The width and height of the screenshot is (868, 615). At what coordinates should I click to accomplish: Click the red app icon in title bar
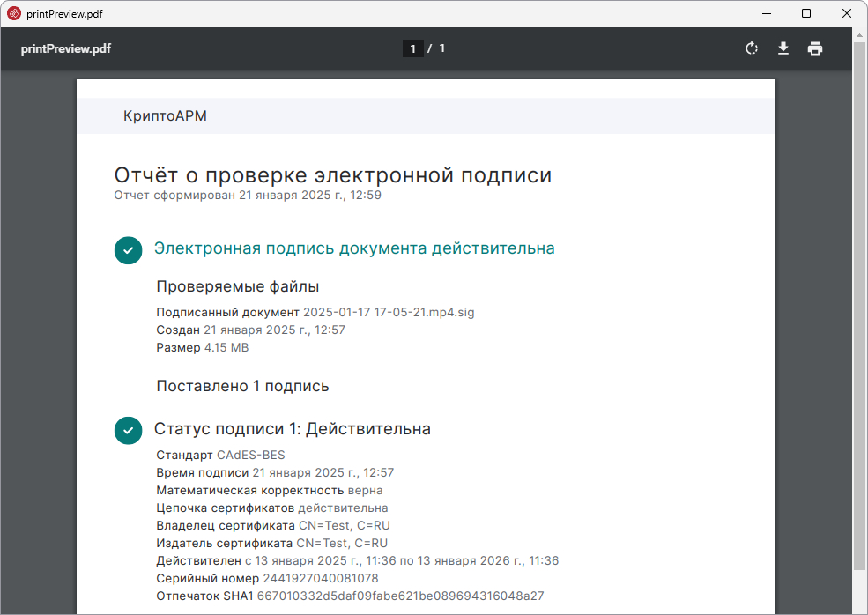14,13
